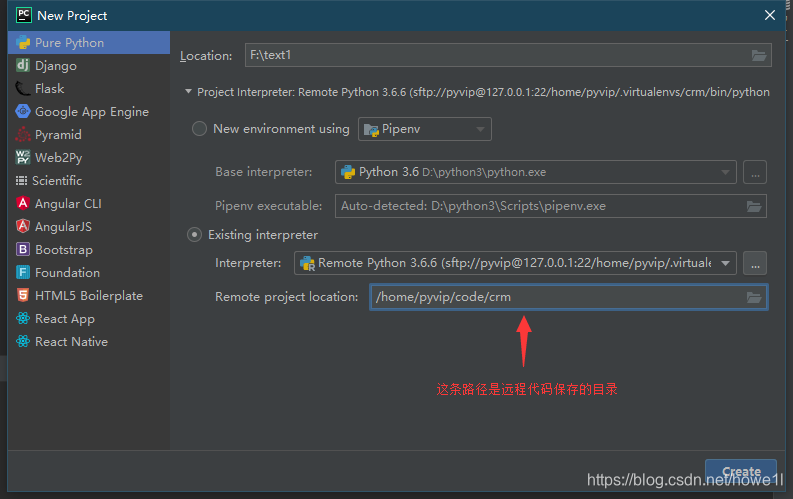Select Scientific project type
793x499 pixels.
click(x=89, y=180)
